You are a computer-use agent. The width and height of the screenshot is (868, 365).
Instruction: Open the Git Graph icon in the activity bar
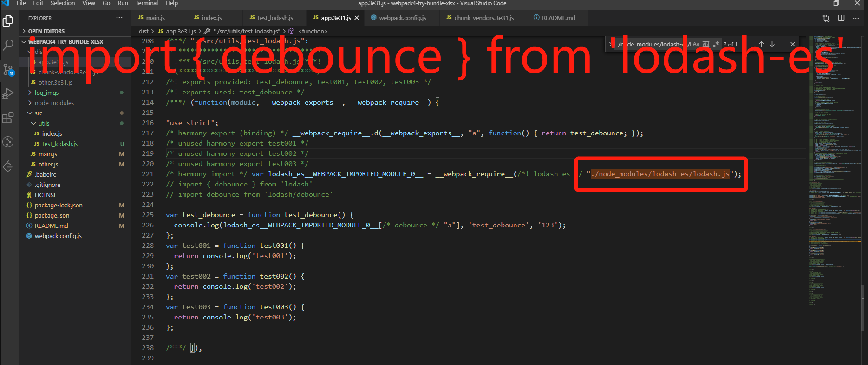point(8,142)
